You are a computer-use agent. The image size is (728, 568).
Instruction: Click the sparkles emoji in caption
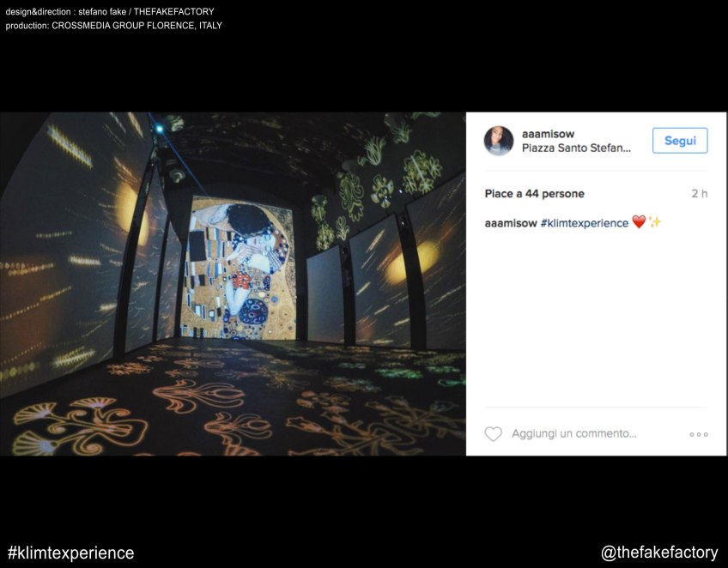[654, 223]
